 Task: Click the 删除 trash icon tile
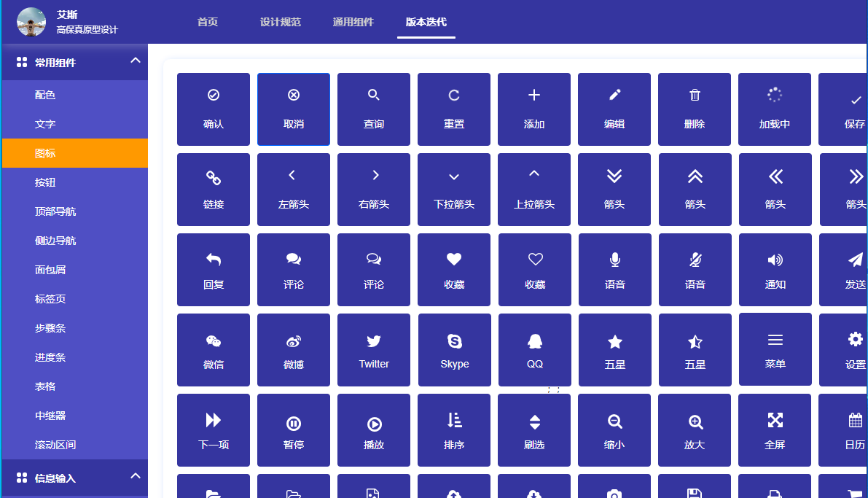[x=694, y=109]
